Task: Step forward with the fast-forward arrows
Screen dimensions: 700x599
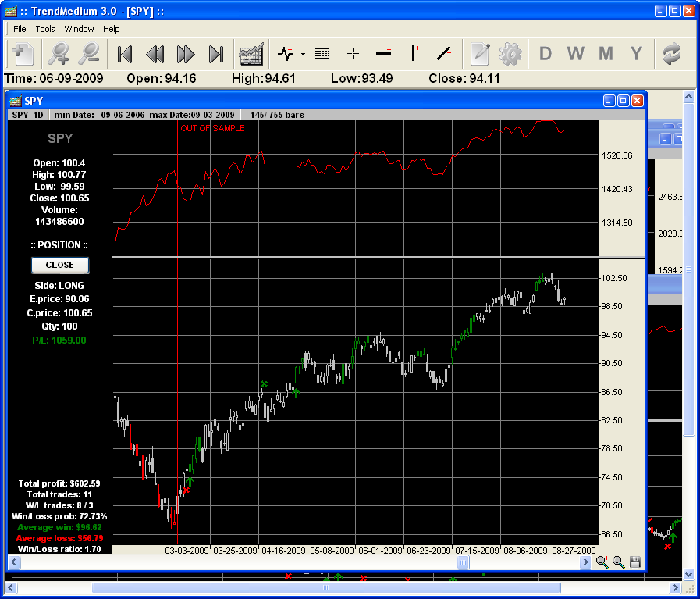Action: click(186, 54)
